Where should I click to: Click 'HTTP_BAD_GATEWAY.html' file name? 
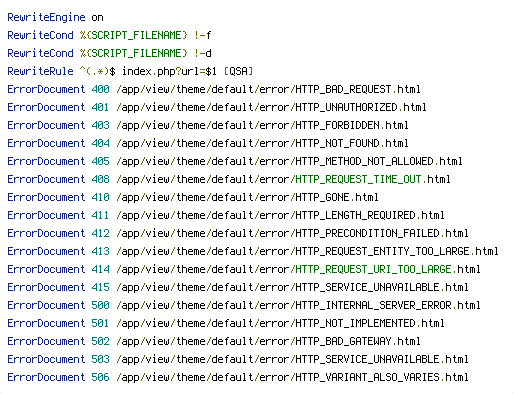point(358,341)
